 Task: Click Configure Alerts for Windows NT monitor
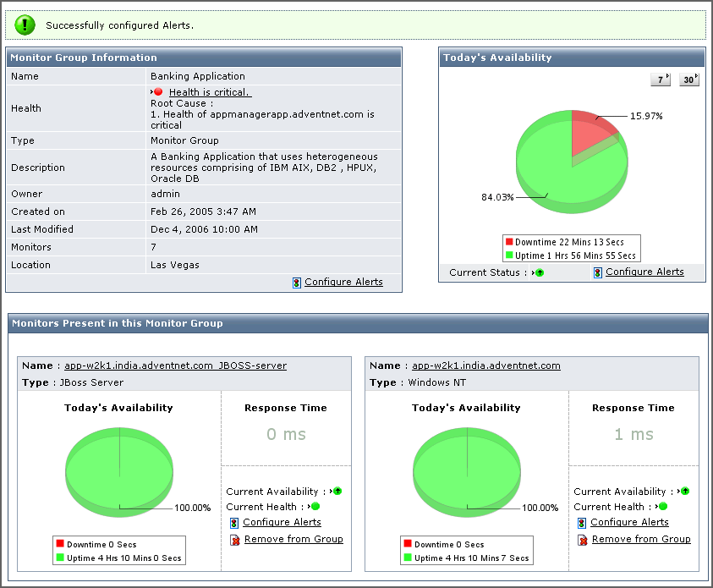[x=630, y=522]
